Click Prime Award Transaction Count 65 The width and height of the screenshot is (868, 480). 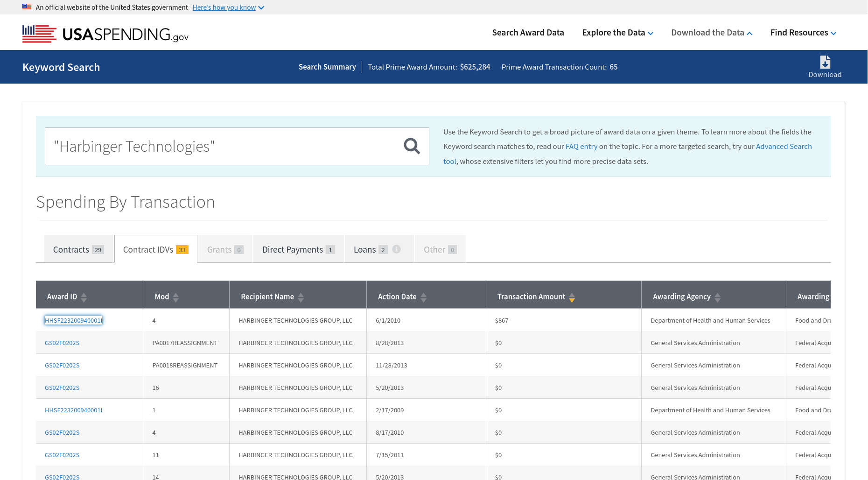coord(560,67)
